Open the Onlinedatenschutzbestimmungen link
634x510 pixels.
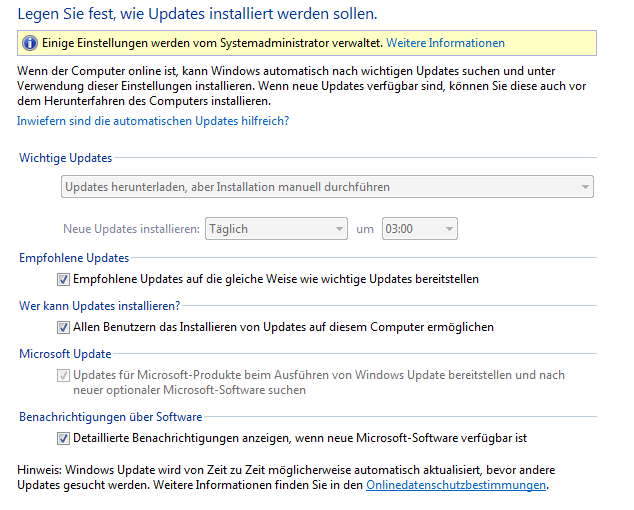(x=456, y=485)
